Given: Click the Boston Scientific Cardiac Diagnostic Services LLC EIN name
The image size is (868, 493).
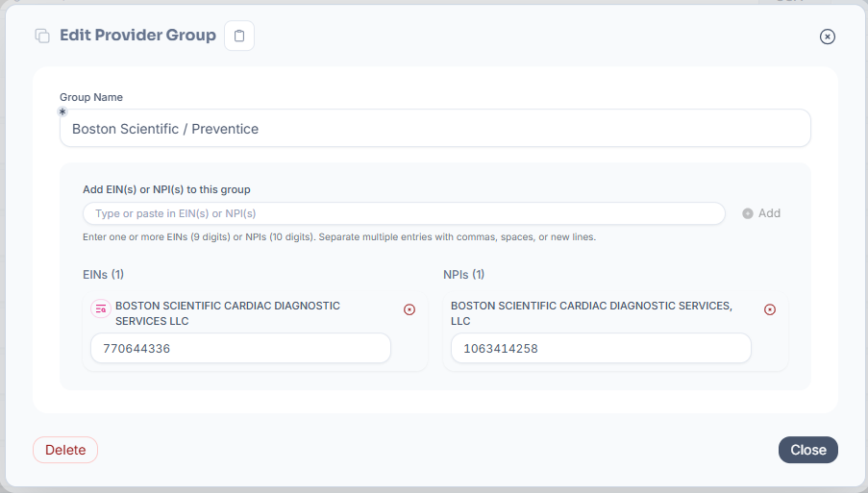Looking at the screenshot, I should point(228,313).
